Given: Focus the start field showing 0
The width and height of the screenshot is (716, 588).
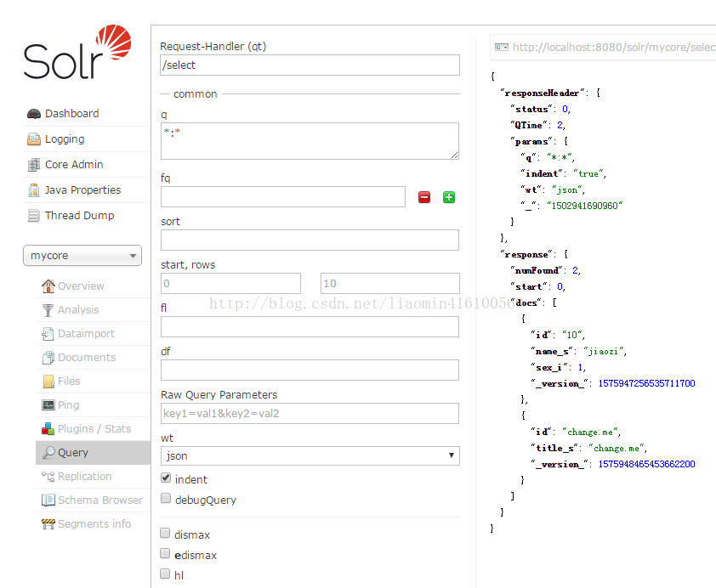Looking at the screenshot, I should [230, 283].
